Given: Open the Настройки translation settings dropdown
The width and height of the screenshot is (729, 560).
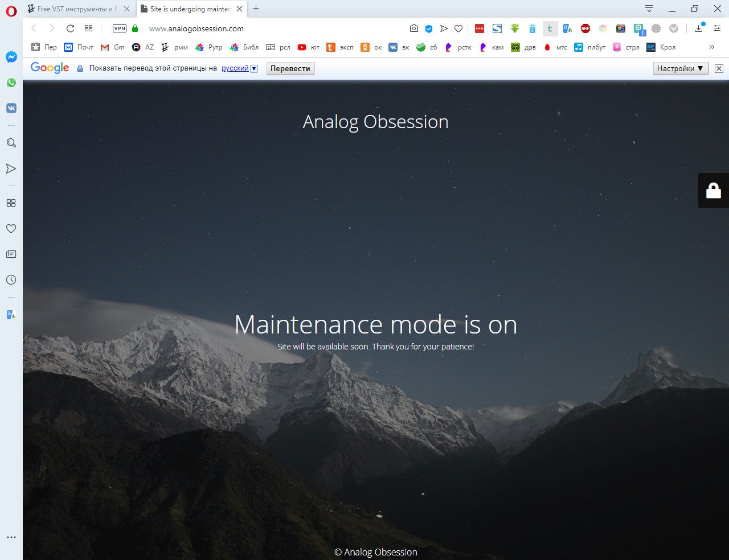Looking at the screenshot, I should click(x=680, y=68).
